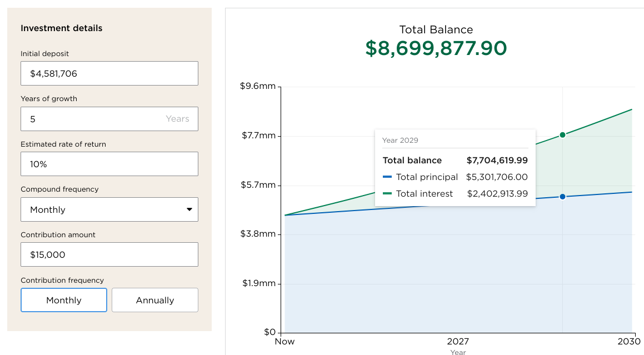644x355 pixels.
Task: Click the $0 y-axis label
Action: pyautogui.click(x=270, y=332)
